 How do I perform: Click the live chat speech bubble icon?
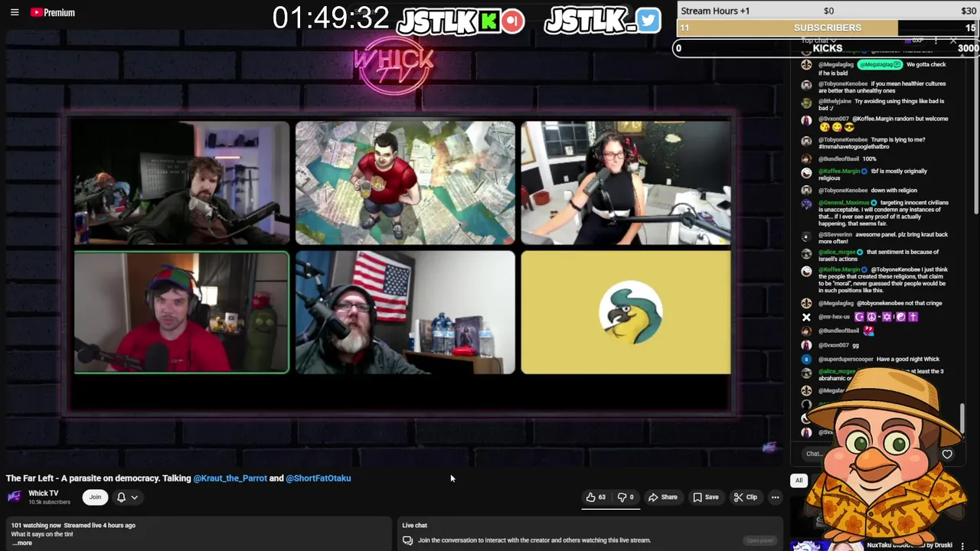click(x=408, y=540)
